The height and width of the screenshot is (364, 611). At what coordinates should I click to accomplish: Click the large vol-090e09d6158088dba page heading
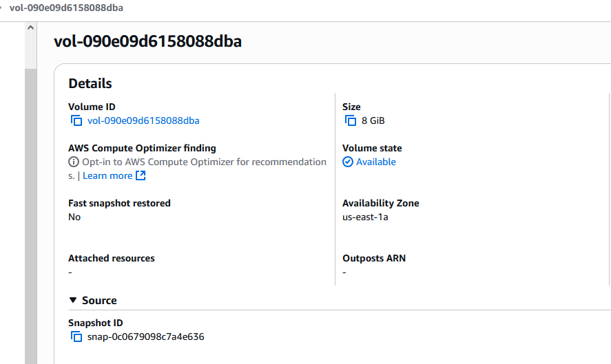click(x=147, y=41)
